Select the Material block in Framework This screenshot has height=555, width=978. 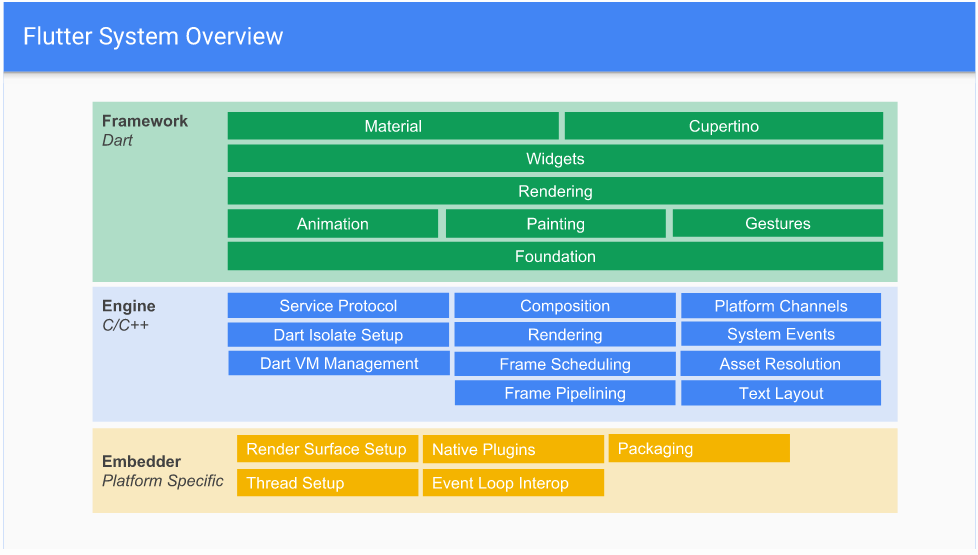coord(393,126)
